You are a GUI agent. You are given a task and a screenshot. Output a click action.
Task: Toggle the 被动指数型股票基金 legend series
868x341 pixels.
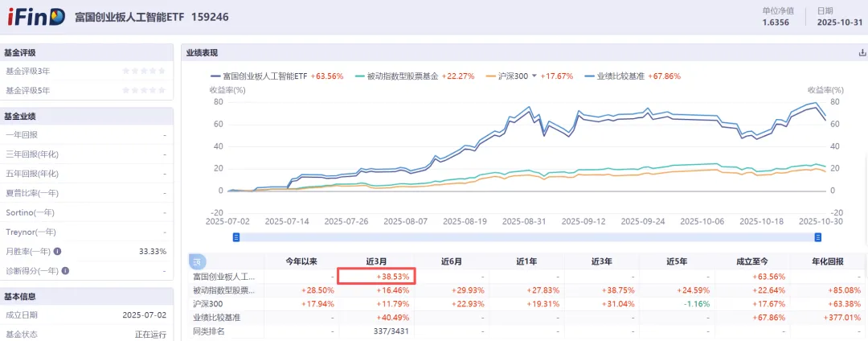(415, 76)
